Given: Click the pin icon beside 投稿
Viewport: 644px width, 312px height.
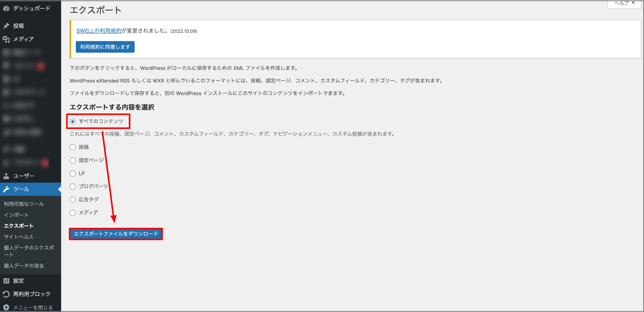Looking at the screenshot, I should [x=6, y=26].
